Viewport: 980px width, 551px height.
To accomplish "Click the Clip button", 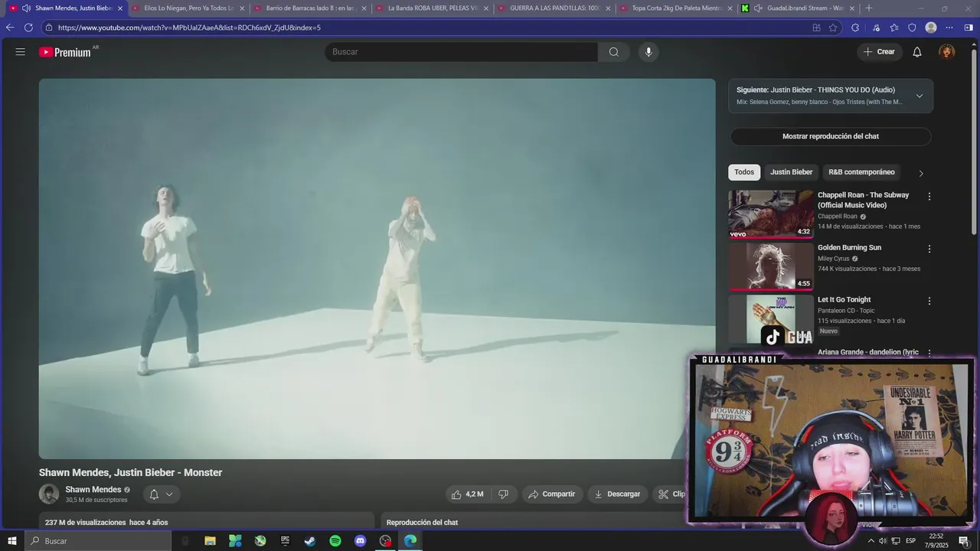I will pos(671,494).
